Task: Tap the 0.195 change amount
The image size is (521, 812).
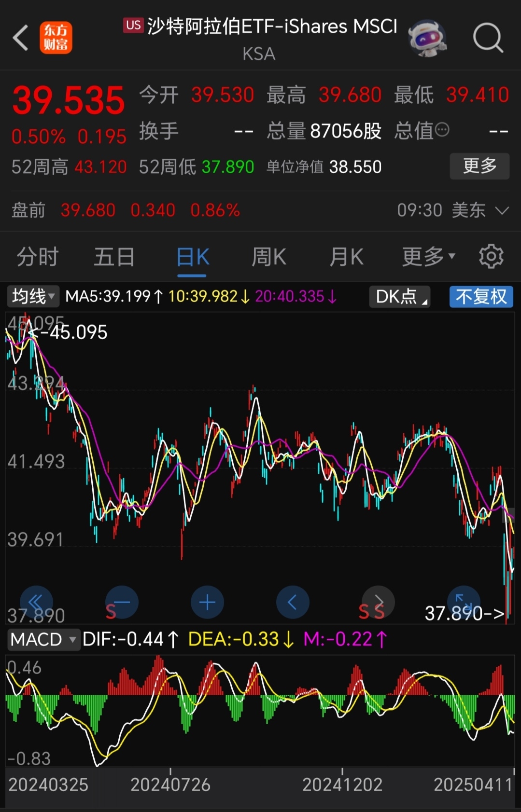Action: pyautogui.click(x=102, y=137)
